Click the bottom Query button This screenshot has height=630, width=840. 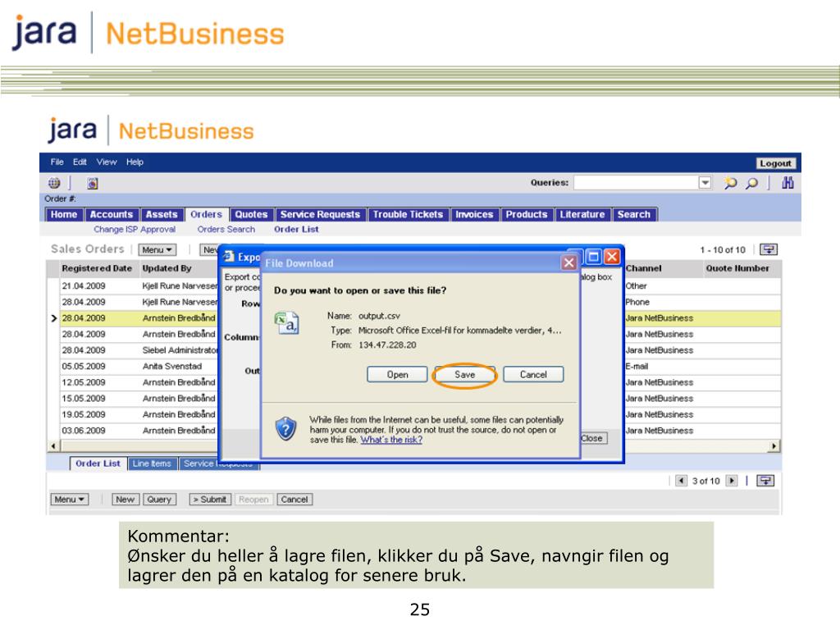159,500
